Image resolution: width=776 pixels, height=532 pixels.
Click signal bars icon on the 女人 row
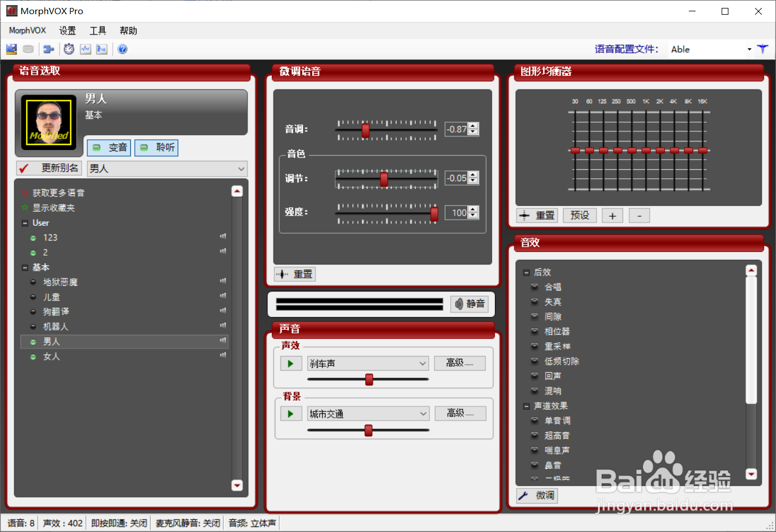223,355
